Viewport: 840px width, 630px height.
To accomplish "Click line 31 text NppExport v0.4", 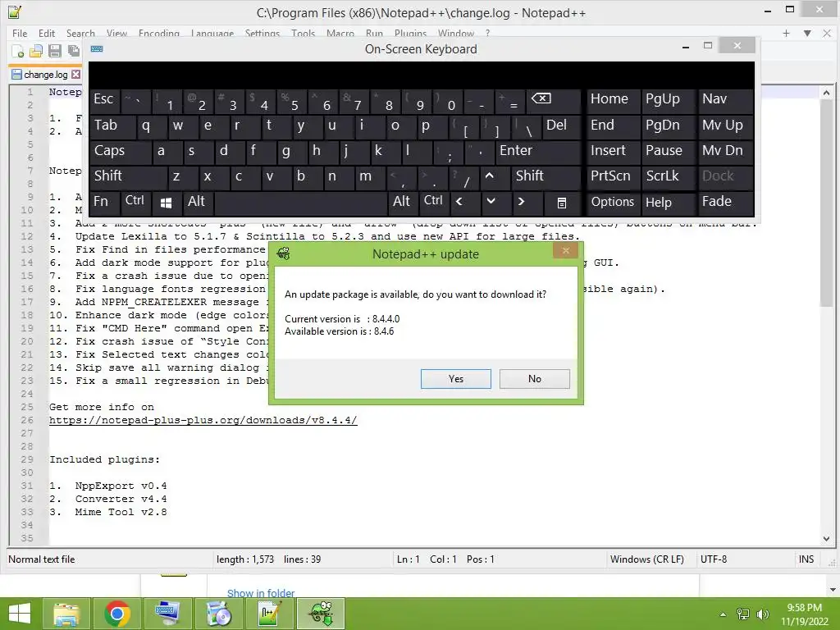I will tap(121, 486).
